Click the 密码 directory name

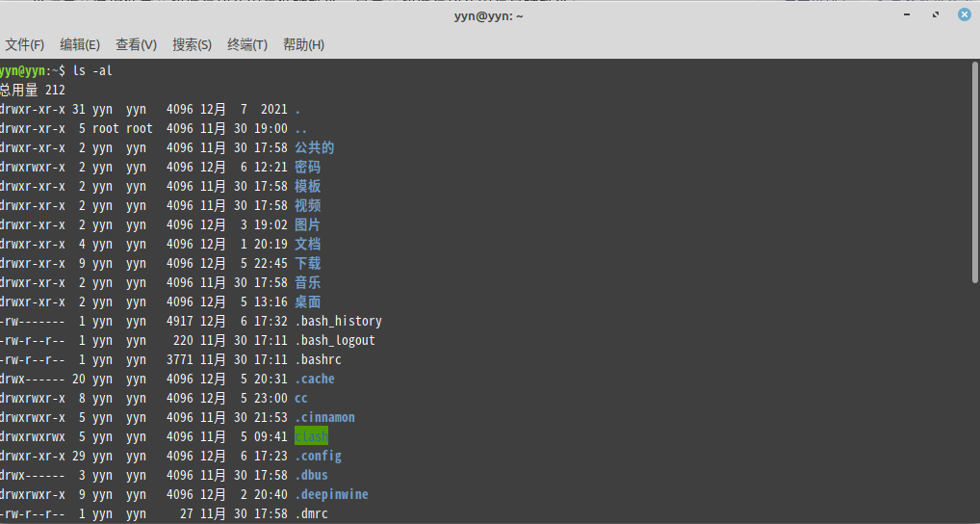coord(307,167)
